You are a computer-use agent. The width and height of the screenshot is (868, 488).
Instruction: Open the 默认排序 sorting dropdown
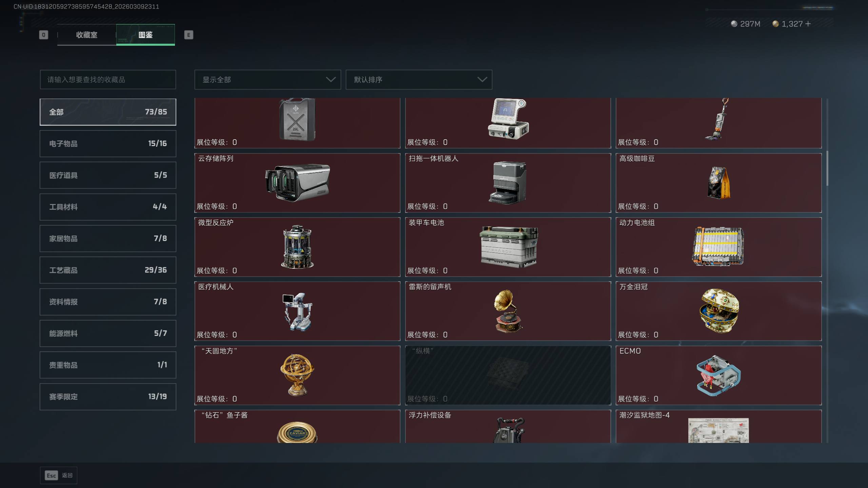[x=419, y=80]
